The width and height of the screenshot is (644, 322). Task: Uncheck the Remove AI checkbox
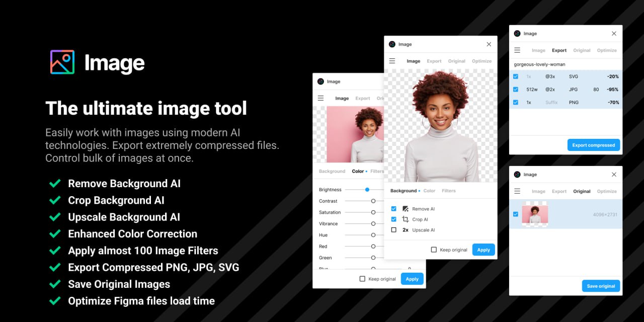click(394, 209)
